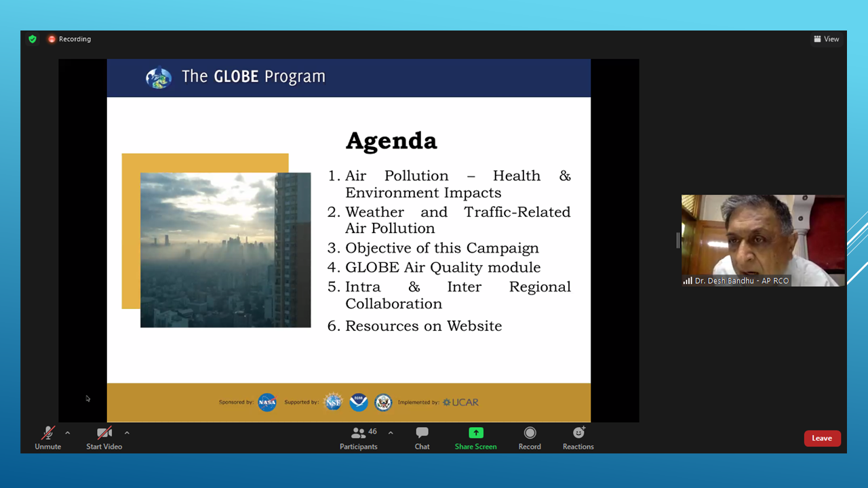This screenshot has height=488, width=868.
Task: Click the green encryption shield icon
Action: pos(32,39)
